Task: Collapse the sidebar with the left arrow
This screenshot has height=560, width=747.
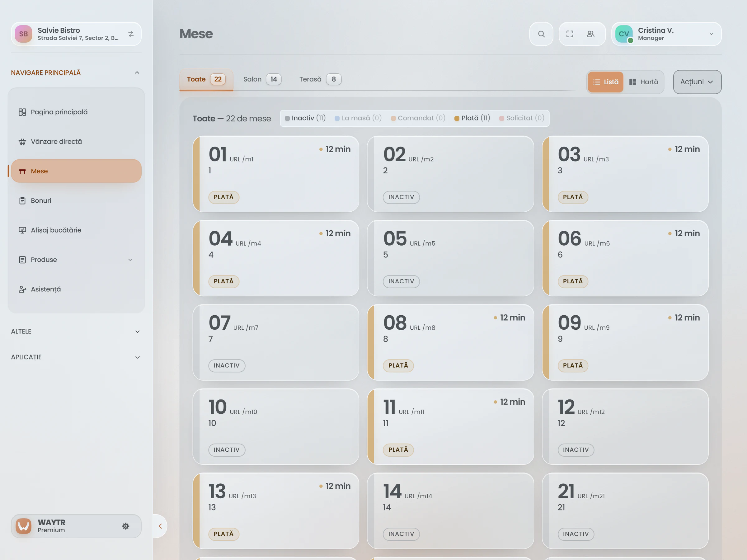Action: coord(160,526)
